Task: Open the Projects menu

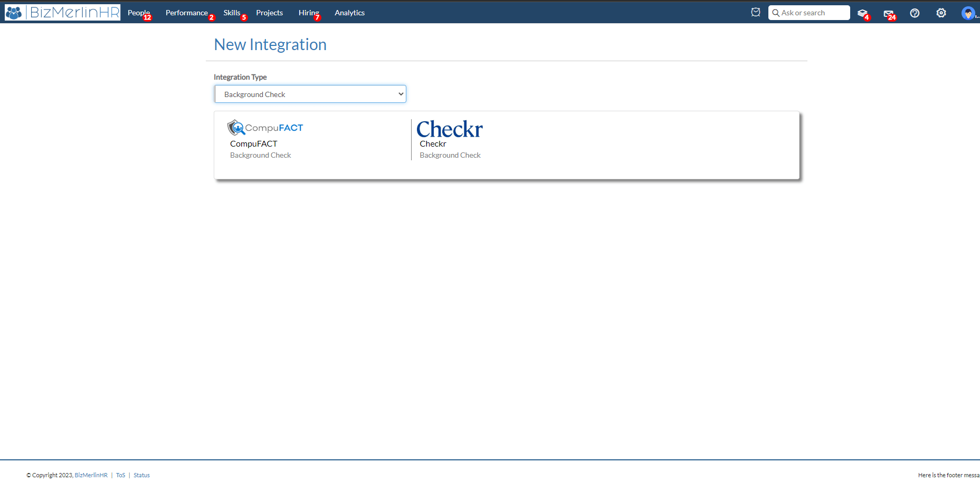Action: click(269, 13)
